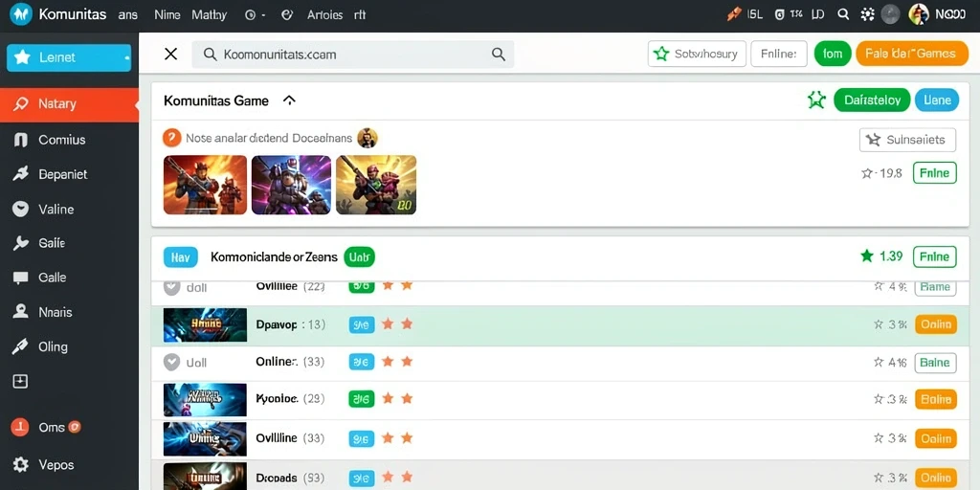Screen dimensions: 980x490
Task: Close the search panel with X
Action: [170, 55]
